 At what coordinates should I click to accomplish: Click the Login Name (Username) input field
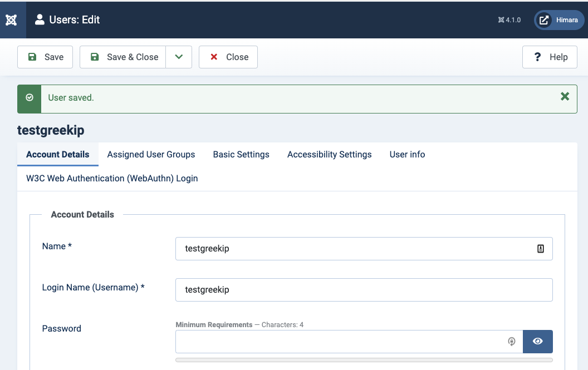pos(364,290)
